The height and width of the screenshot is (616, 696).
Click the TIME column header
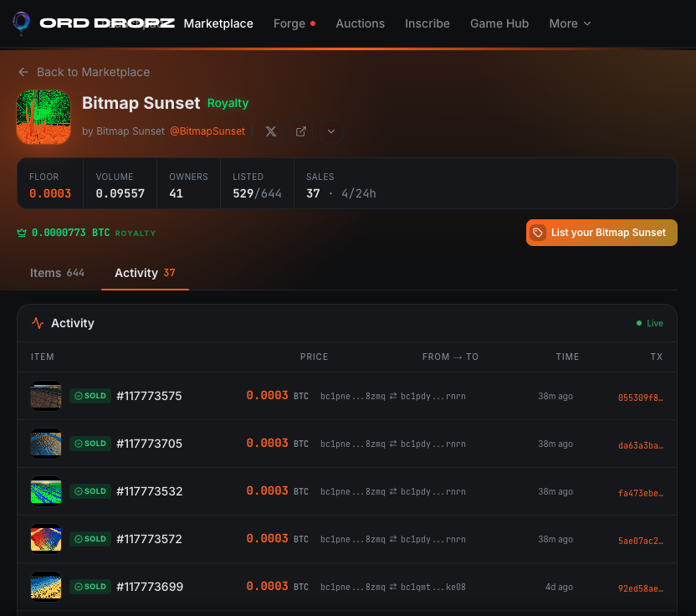click(x=567, y=357)
